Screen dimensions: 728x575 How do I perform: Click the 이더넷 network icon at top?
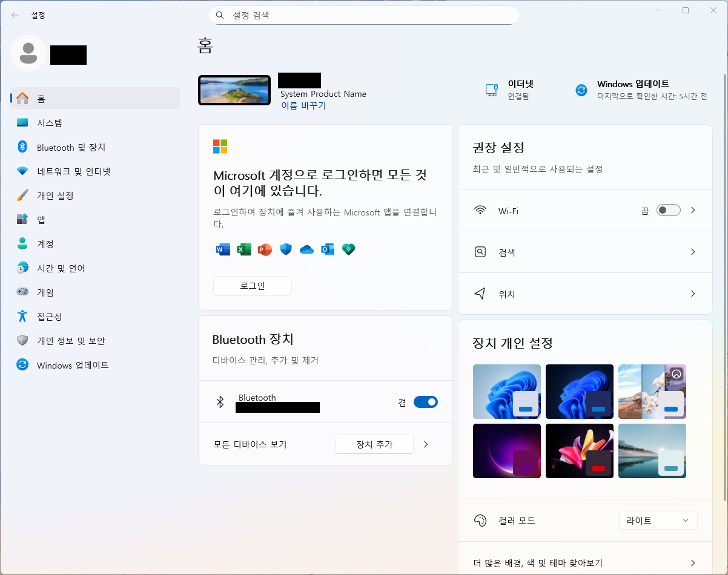(491, 90)
